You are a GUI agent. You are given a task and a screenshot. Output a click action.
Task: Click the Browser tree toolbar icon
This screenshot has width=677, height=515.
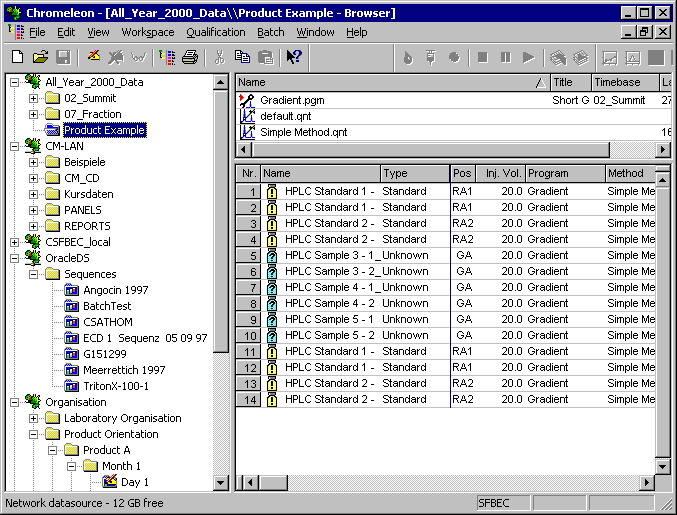coord(167,57)
